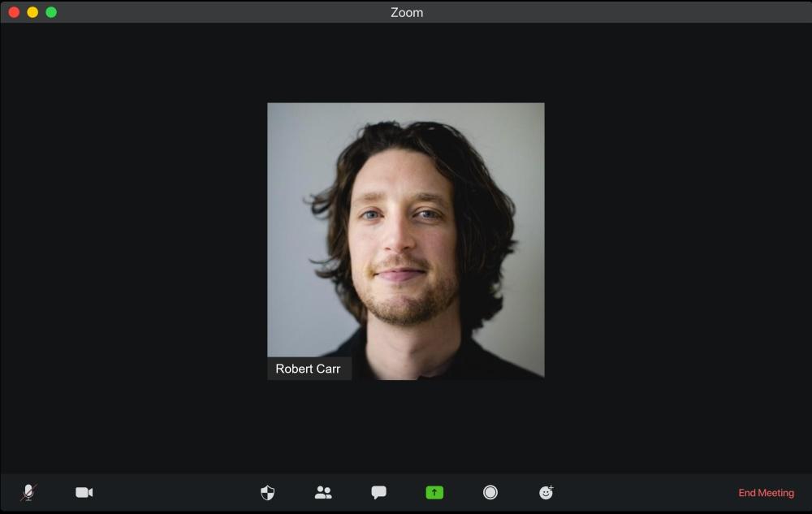Click empty toolbar space between video and security icons
Viewport: 812px width, 514px height.
pos(175,492)
